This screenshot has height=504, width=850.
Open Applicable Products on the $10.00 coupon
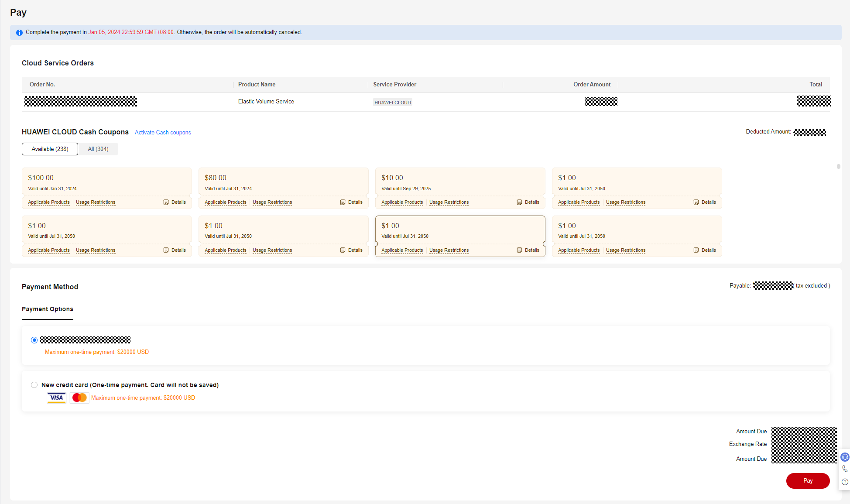tap(402, 202)
